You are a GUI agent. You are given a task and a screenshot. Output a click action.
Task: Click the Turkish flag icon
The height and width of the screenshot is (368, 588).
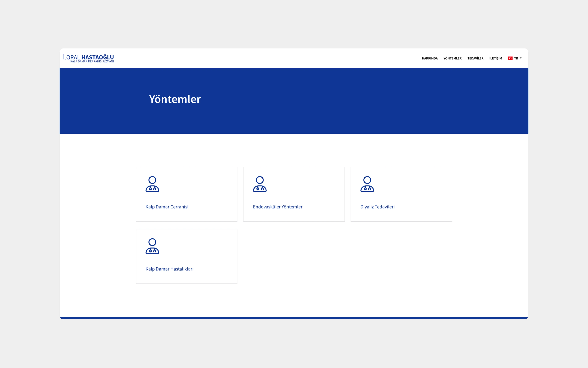pos(510,58)
